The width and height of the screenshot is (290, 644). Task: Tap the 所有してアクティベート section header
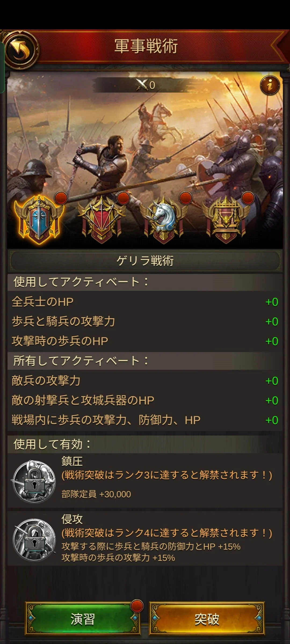(145, 361)
